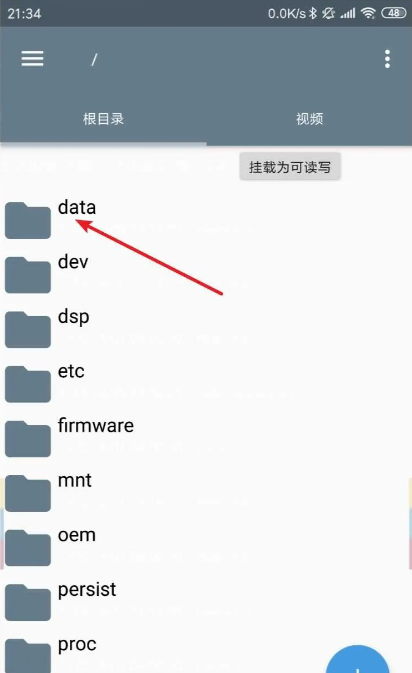The image size is (412, 673).
Task: Switch to the 视频 tab
Action: tap(309, 119)
